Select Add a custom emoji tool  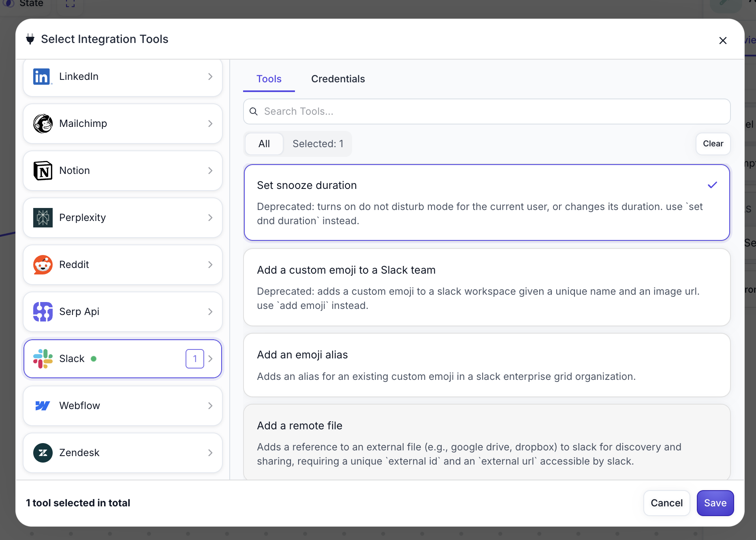pyautogui.click(x=487, y=287)
